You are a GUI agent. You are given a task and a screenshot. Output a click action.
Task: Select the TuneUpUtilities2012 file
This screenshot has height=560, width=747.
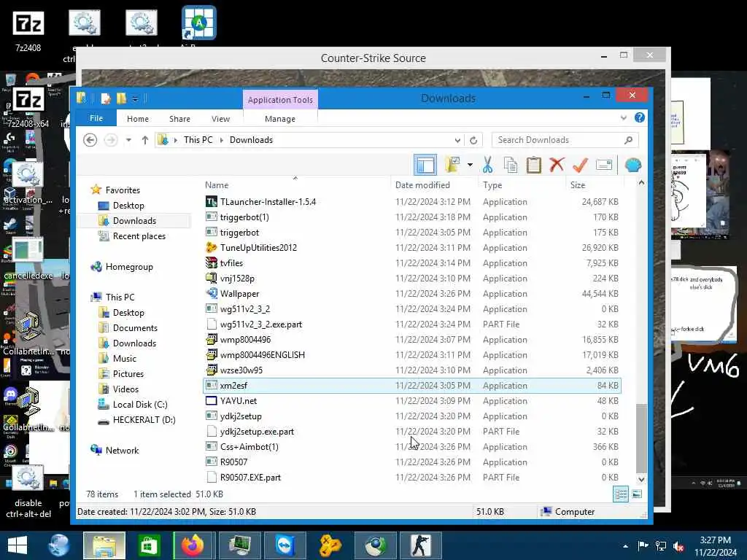[258, 248]
